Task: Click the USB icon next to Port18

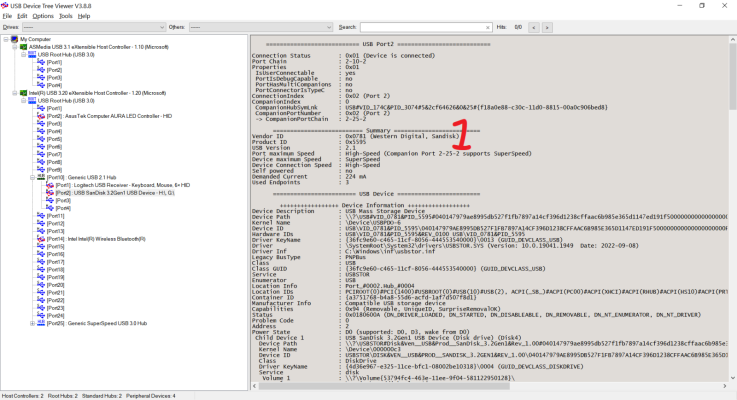Action: tap(41, 269)
